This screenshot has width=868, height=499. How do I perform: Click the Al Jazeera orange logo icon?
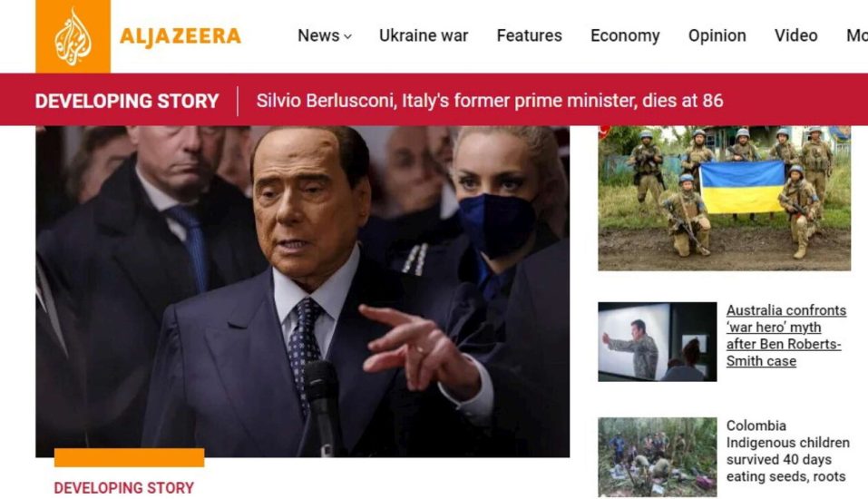[73, 36]
